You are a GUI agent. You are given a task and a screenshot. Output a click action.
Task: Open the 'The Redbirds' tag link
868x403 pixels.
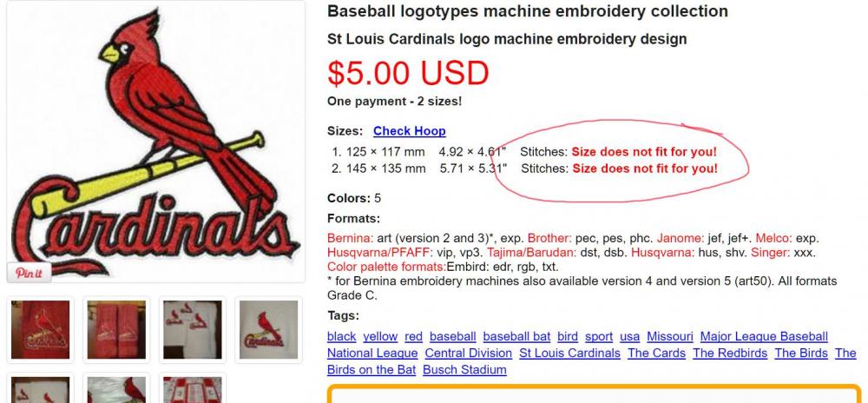(730, 353)
